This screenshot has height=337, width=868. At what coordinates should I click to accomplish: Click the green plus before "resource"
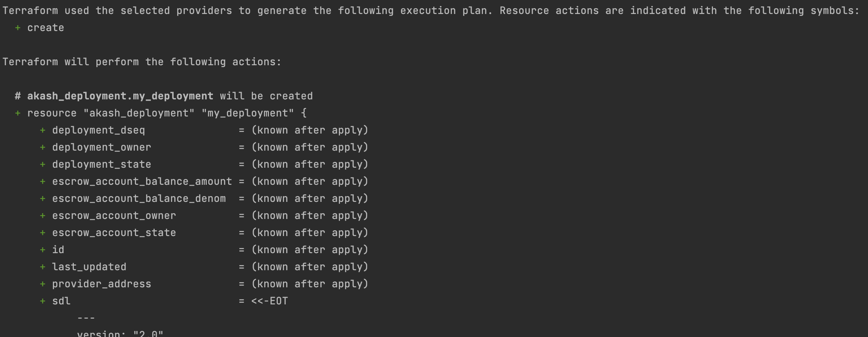(x=17, y=113)
